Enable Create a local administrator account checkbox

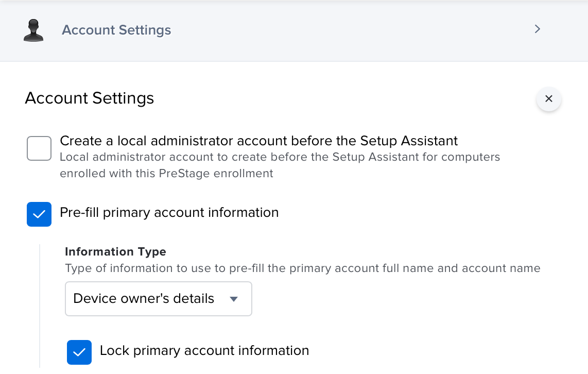pos(39,148)
